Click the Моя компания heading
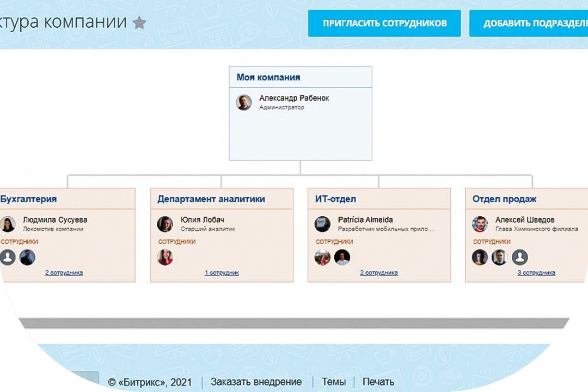588x392 pixels. [x=268, y=77]
